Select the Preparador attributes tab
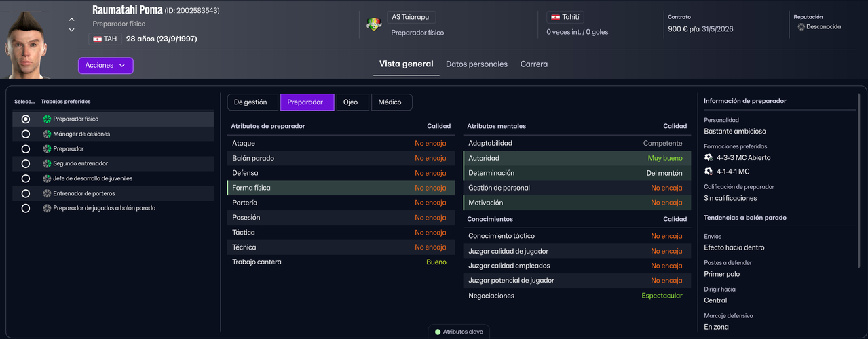 point(307,102)
